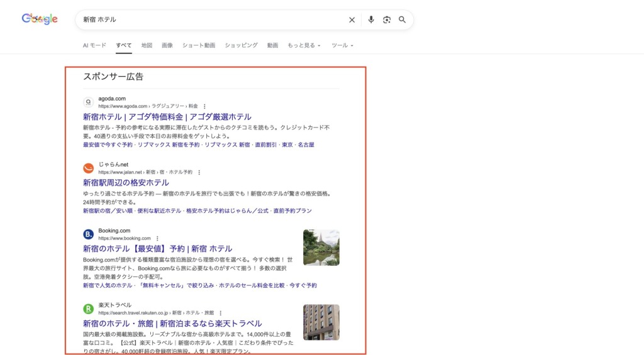Click the garden thumbnail in Booking.com ad
644x355 pixels.
tap(321, 248)
